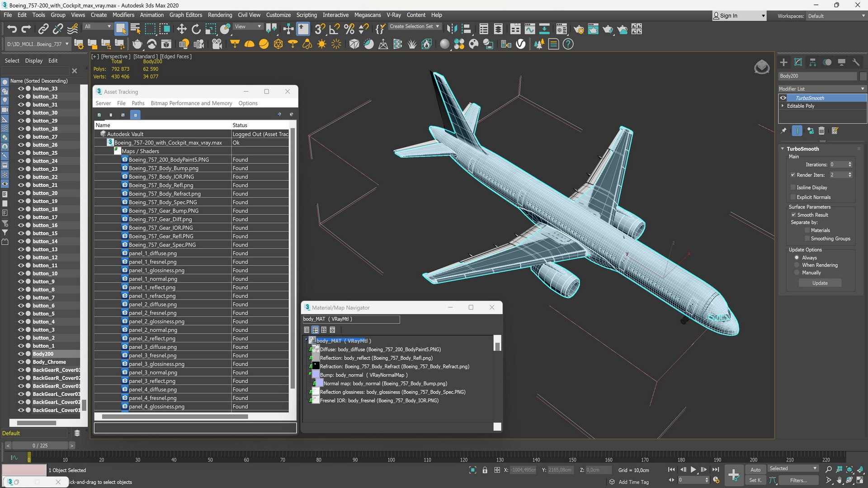Click Remove modifier trash icon

point(821,131)
